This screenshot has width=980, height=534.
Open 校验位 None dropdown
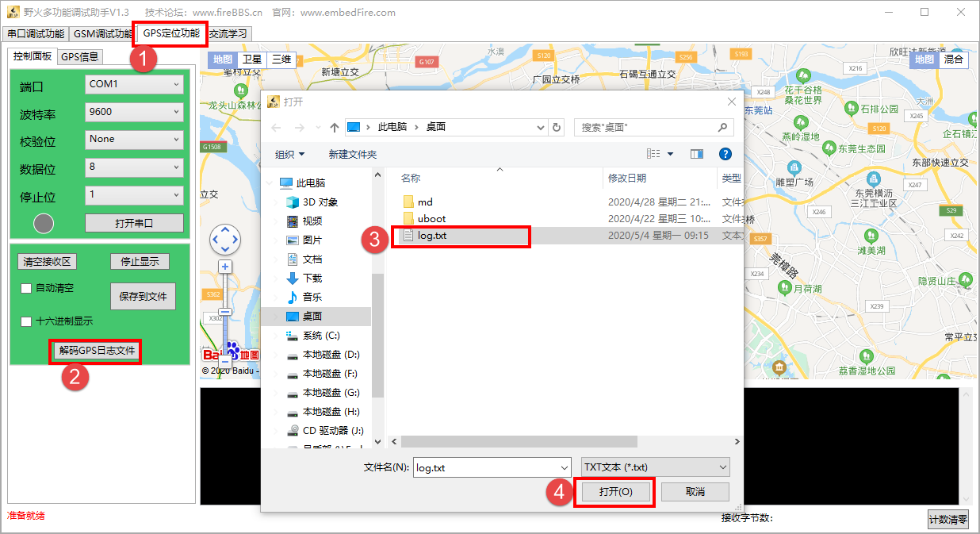pyautogui.click(x=134, y=139)
